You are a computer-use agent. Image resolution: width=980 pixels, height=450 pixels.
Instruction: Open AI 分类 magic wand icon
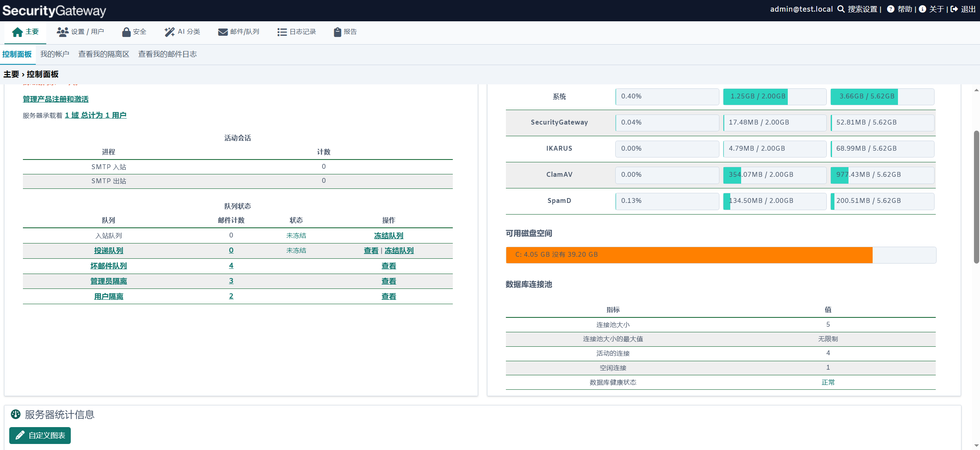[169, 32]
